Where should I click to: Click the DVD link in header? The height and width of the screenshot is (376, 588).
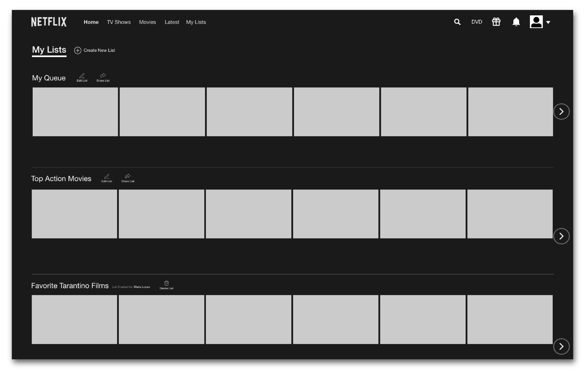coord(477,22)
